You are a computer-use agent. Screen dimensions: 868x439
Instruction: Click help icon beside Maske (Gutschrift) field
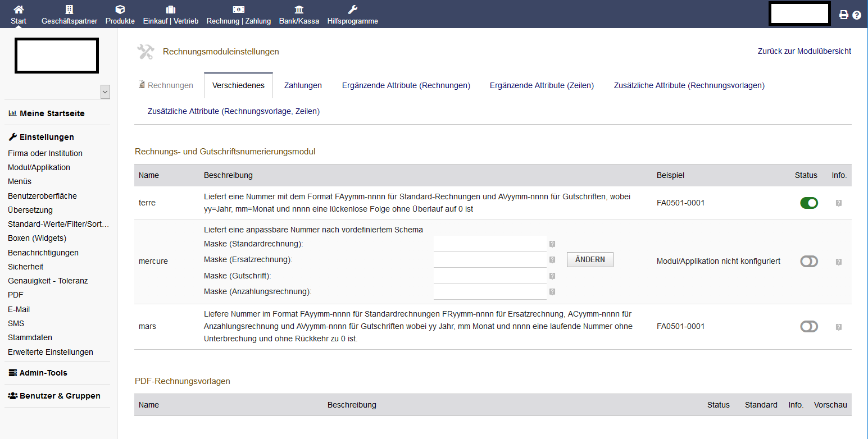point(552,276)
